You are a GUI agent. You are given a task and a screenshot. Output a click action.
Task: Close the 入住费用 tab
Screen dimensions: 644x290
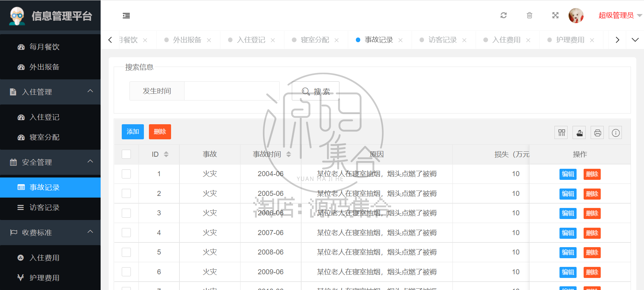pos(528,40)
